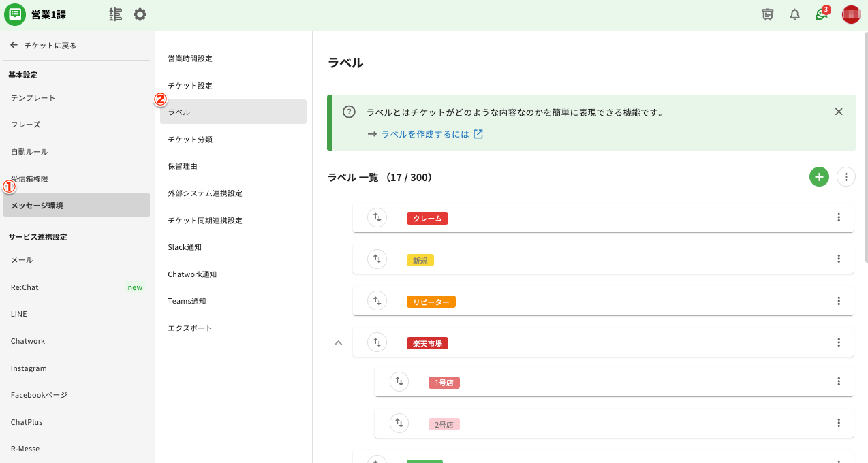Select 自動ルール in the left sidebar
Viewport: 868px width, 463px height.
click(x=29, y=152)
